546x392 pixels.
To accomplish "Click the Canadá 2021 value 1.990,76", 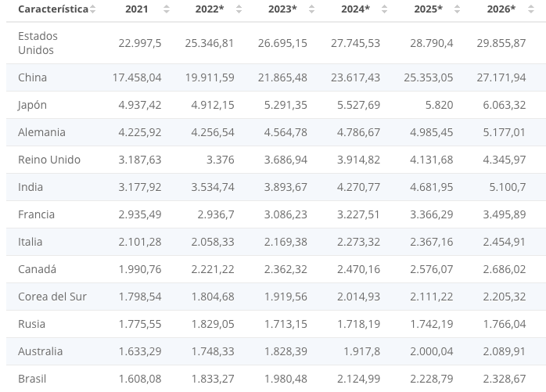I will click(x=140, y=269).
